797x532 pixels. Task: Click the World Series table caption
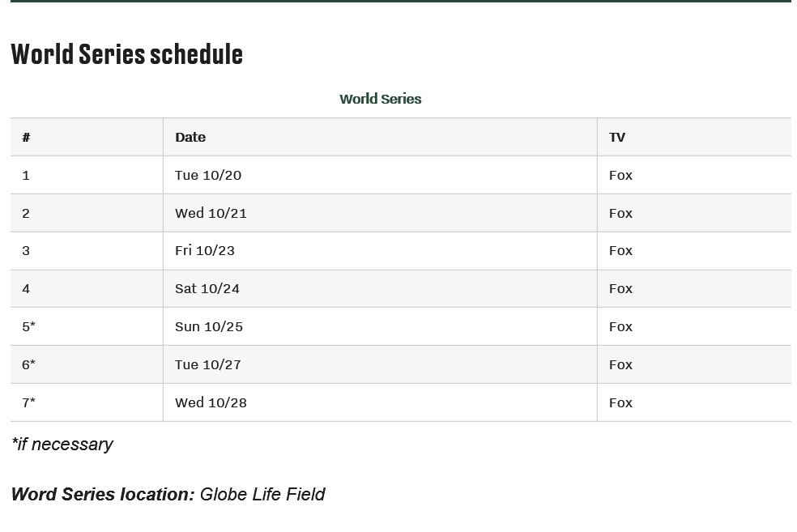coord(380,99)
